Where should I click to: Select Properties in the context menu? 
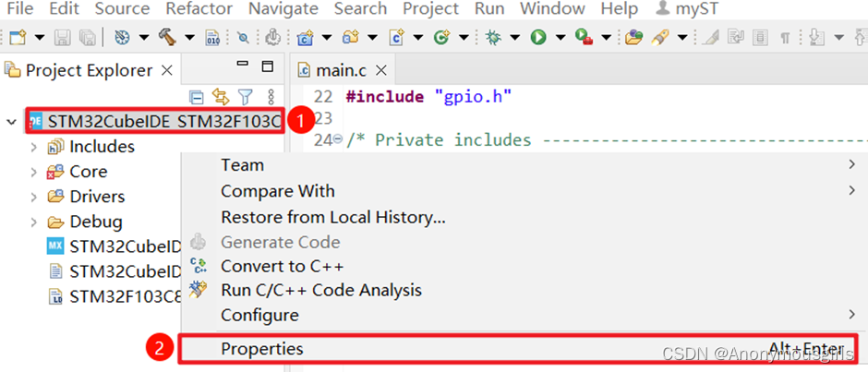tap(518, 349)
